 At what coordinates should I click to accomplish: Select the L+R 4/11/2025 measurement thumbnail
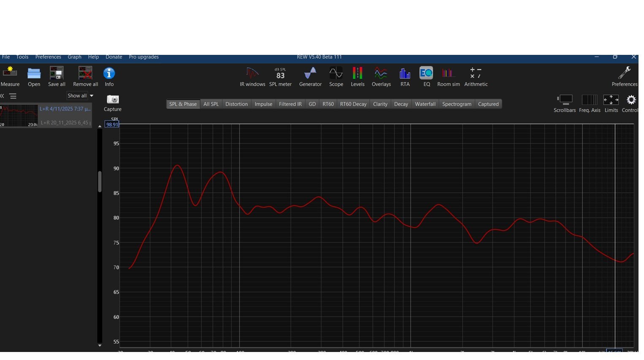(x=19, y=116)
